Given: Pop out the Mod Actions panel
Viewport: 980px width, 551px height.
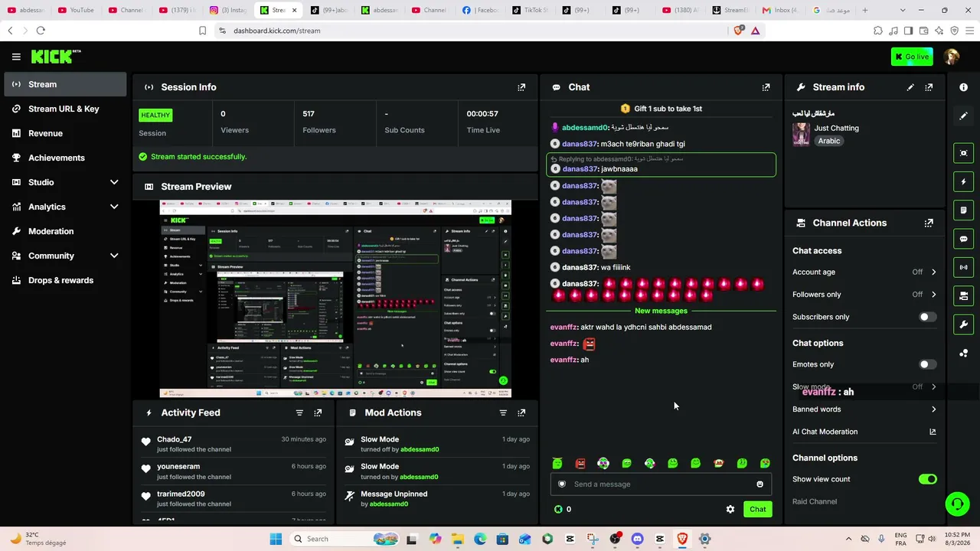Looking at the screenshot, I should [521, 412].
